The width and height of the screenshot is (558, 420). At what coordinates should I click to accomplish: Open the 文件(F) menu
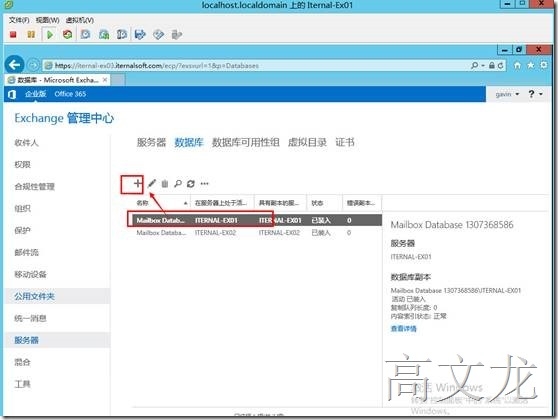click(x=19, y=20)
